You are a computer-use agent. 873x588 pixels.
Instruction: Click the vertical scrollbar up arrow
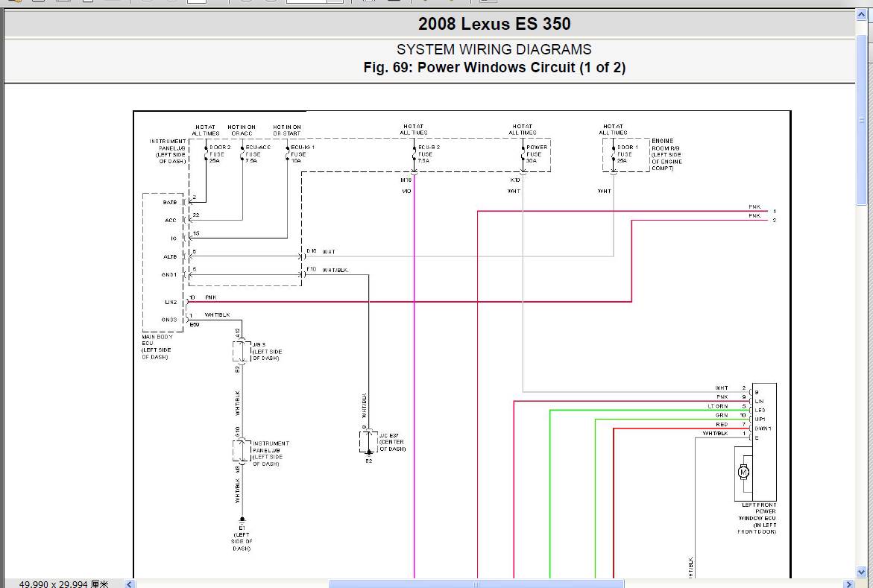861,16
